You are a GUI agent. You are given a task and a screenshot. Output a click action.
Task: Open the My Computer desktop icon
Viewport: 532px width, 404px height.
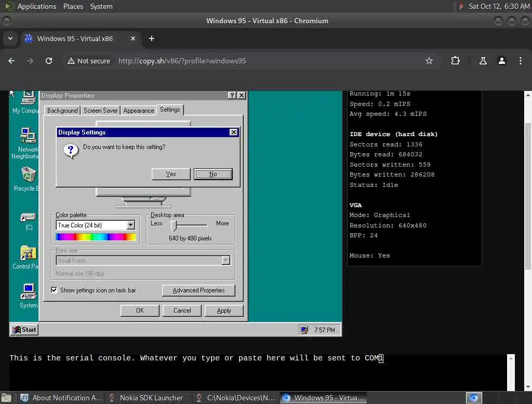point(28,98)
